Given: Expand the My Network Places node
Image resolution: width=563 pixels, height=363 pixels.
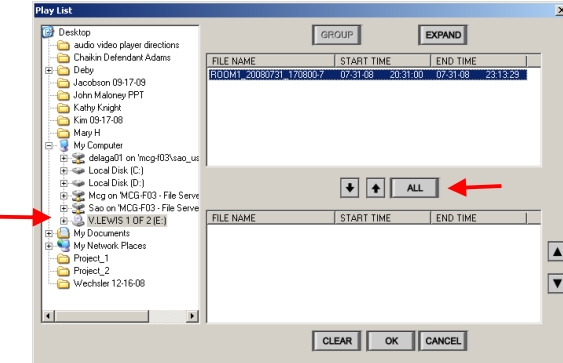Looking at the screenshot, I should 49,246.
